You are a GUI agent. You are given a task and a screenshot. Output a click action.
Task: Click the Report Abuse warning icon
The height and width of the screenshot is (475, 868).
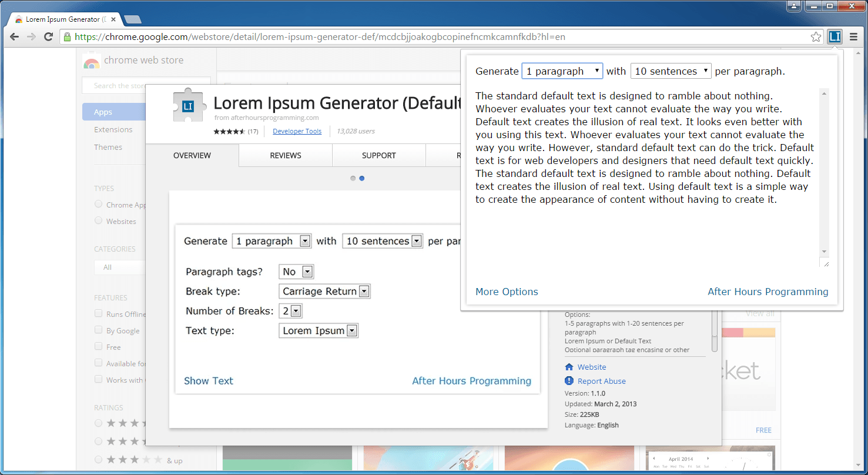(x=569, y=381)
